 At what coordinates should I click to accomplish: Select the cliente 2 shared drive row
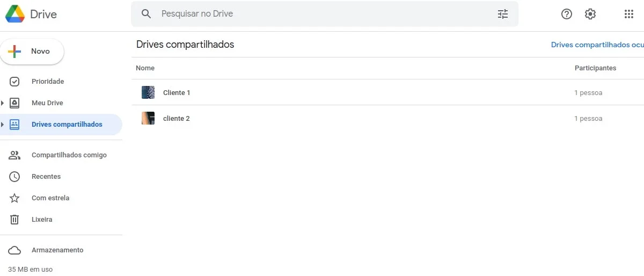[387, 118]
